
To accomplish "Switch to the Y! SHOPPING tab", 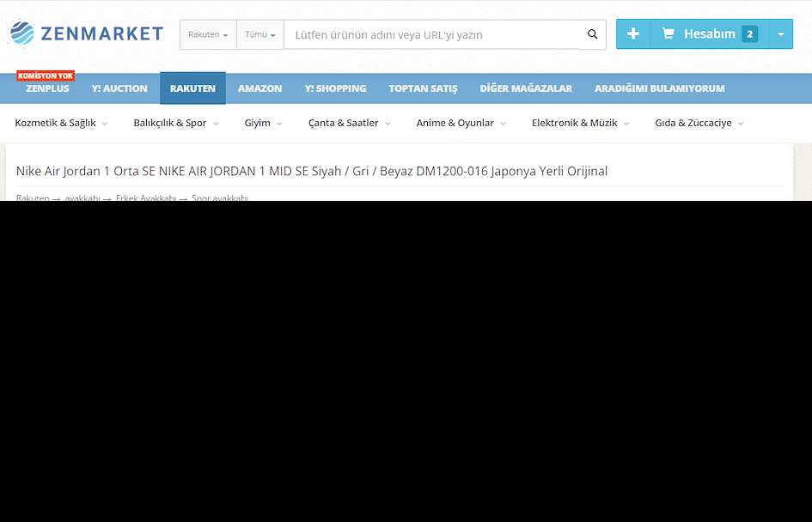I will click(x=335, y=88).
